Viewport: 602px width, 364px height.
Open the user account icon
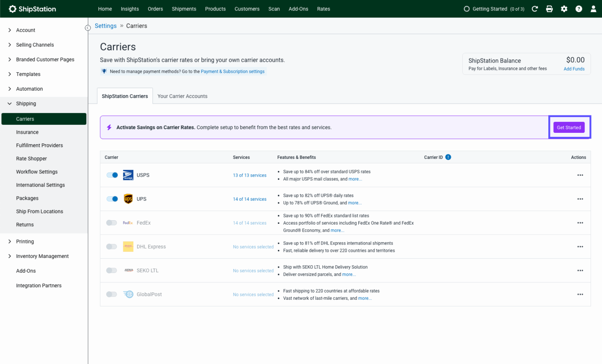click(x=593, y=9)
